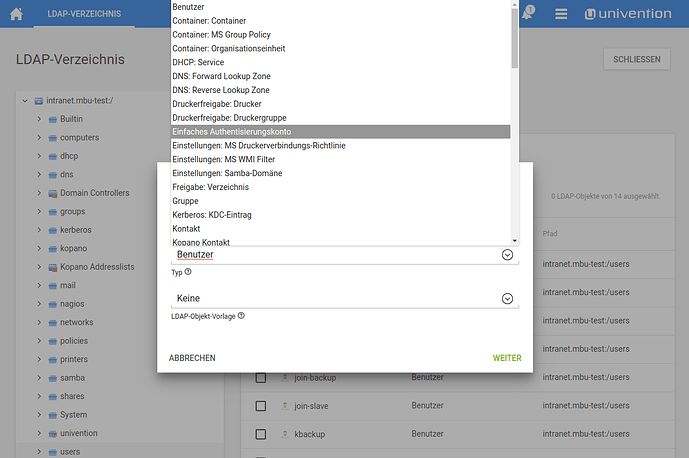Image resolution: width=689 pixels, height=458 pixels.
Task: Expand the users tree node
Action: tap(39, 451)
